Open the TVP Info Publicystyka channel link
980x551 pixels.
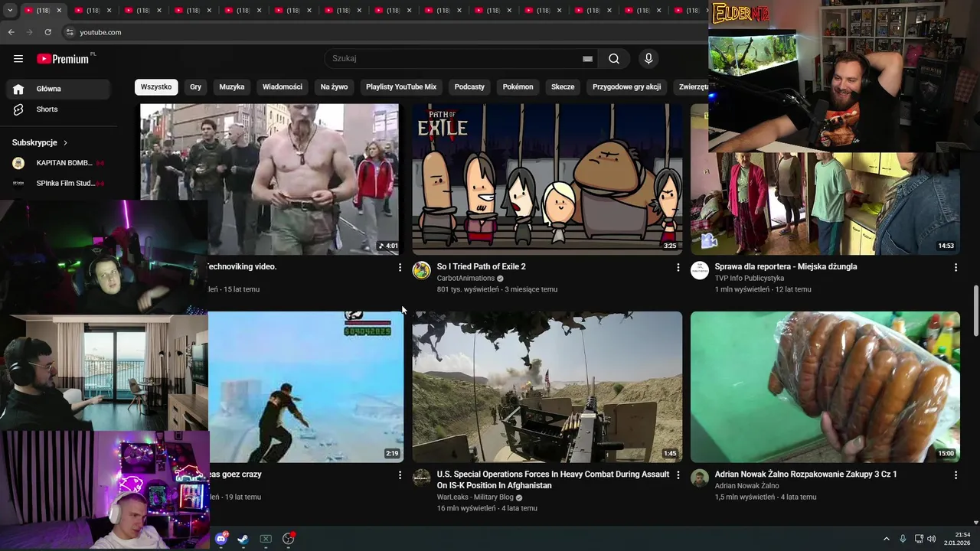[750, 279]
